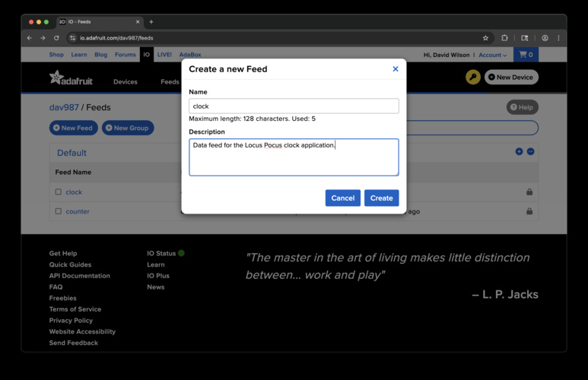Open IO Plus footer link
The width and height of the screenshot is (588, 380).
158,276
